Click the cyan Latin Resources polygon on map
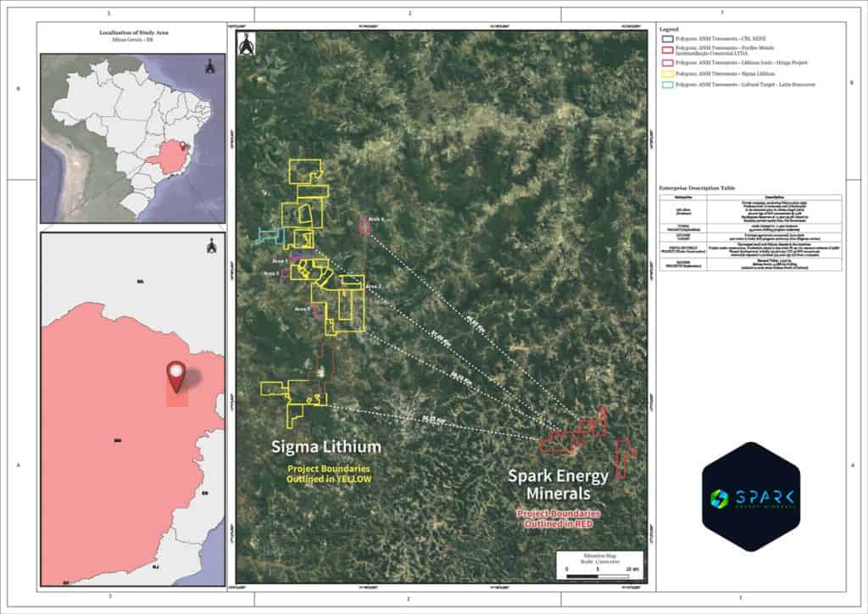Viewport: 868px width, 614px height. click(270, 235)
